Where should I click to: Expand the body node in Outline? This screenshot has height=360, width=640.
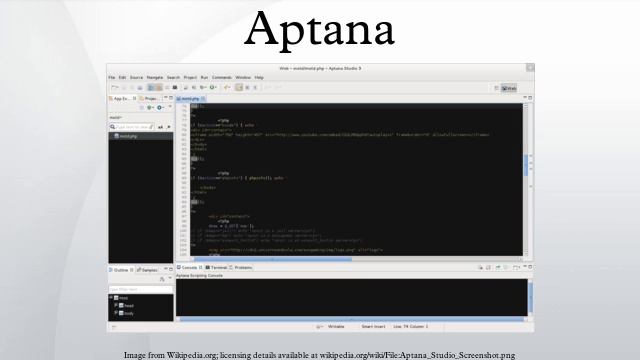116,313
